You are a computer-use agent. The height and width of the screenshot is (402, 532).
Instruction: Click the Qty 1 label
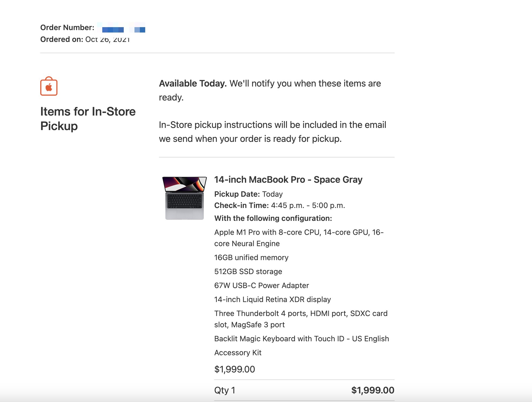pos(225,390)
